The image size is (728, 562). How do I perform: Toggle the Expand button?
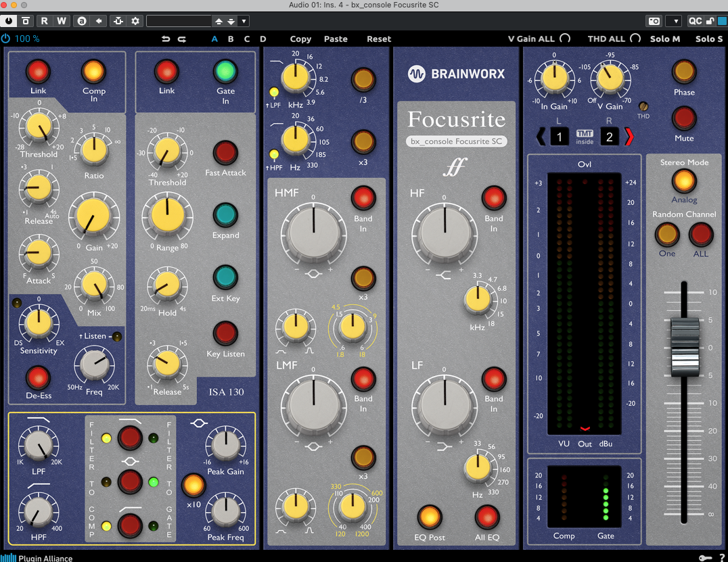point(225,215)
